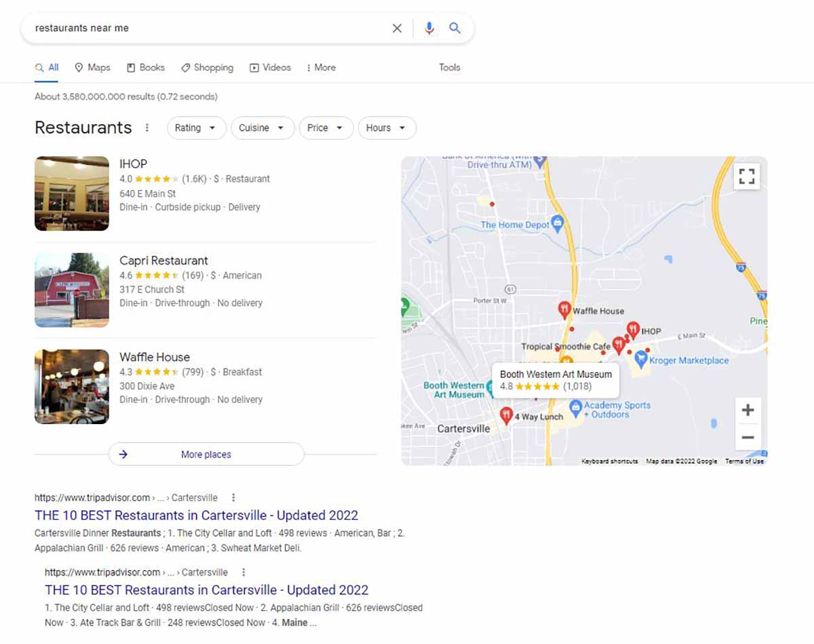Open the search Tools options

pyautogui.click(x=450, y=67)
